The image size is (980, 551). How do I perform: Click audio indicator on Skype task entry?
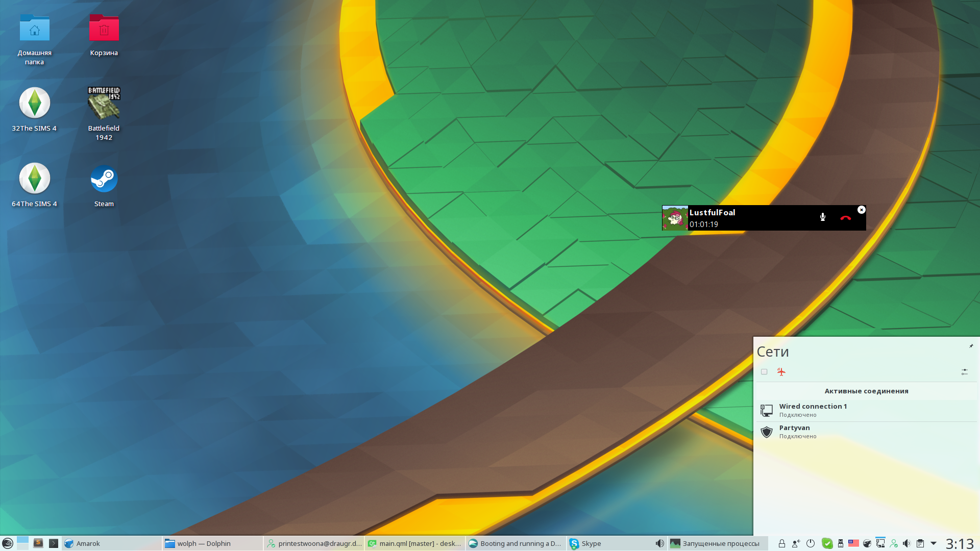660,543
